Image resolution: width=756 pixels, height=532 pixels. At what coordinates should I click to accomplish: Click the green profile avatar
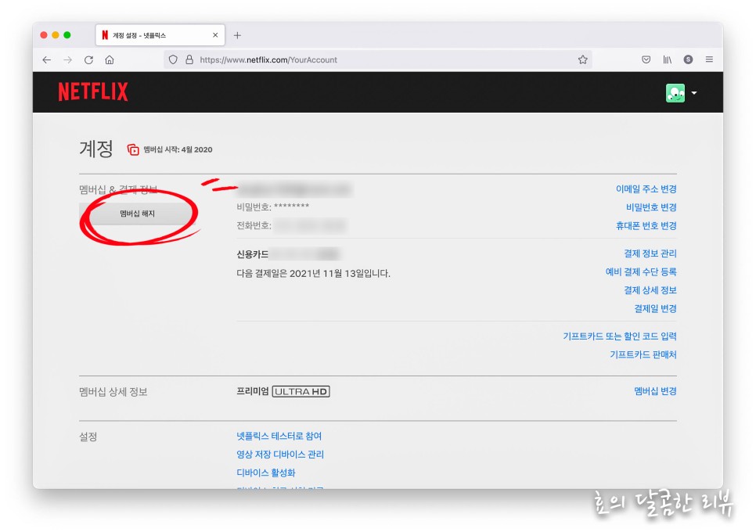[675, 93]
